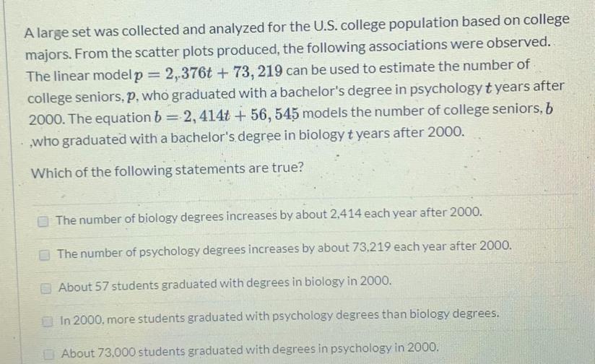This screenshot has height=364, width=595.
Task: Click the bold variable b ending the fifth line
Action: coord(549,109)
